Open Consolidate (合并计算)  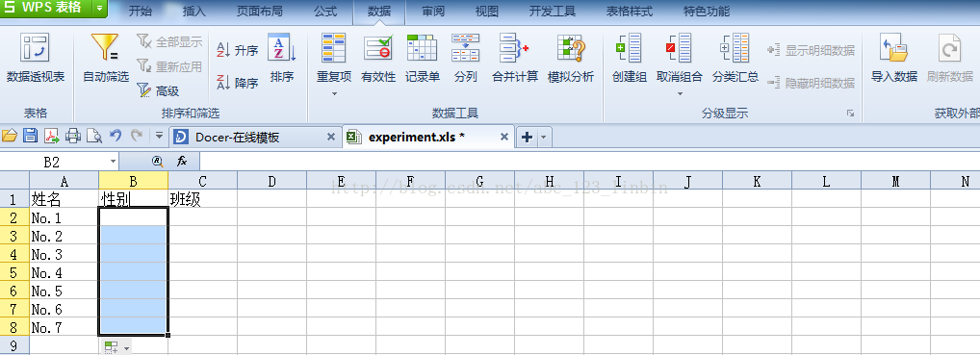pos(515,59)
